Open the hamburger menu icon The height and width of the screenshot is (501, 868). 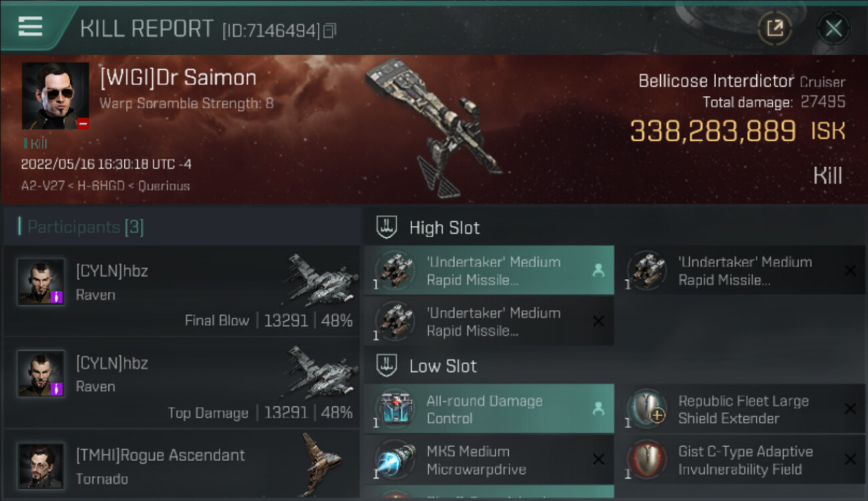pos(30,26)
